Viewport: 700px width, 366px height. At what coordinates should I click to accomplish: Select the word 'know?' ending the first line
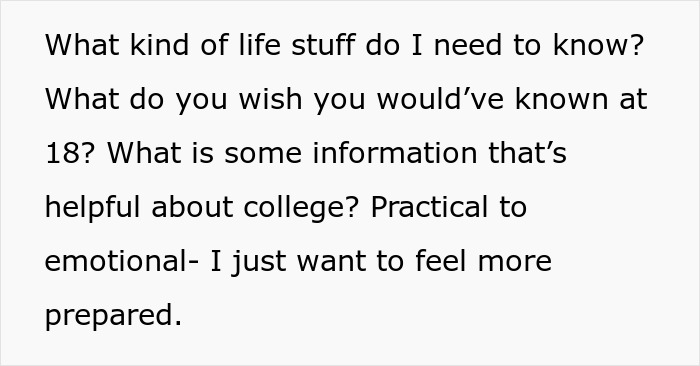tap(598, 45)
